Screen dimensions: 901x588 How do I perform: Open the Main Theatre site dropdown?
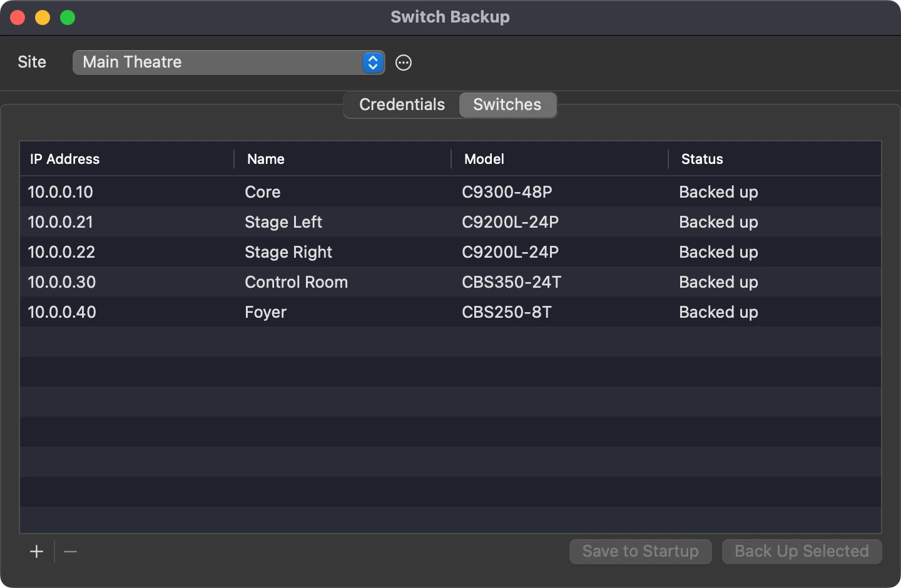[x=228, y=63]
